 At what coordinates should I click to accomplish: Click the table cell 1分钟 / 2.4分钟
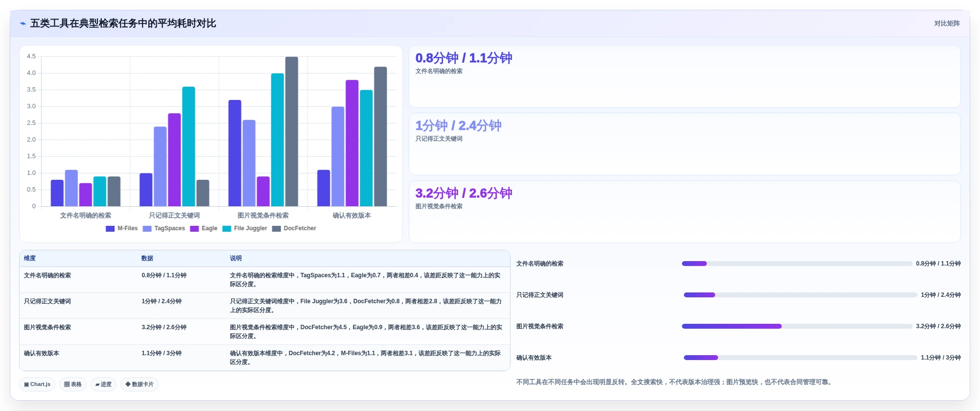pyautogui.click(x=162, y=301)
